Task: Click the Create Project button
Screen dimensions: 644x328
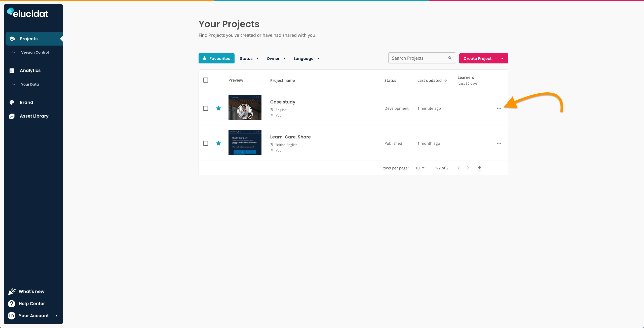Action: [477, 58]
